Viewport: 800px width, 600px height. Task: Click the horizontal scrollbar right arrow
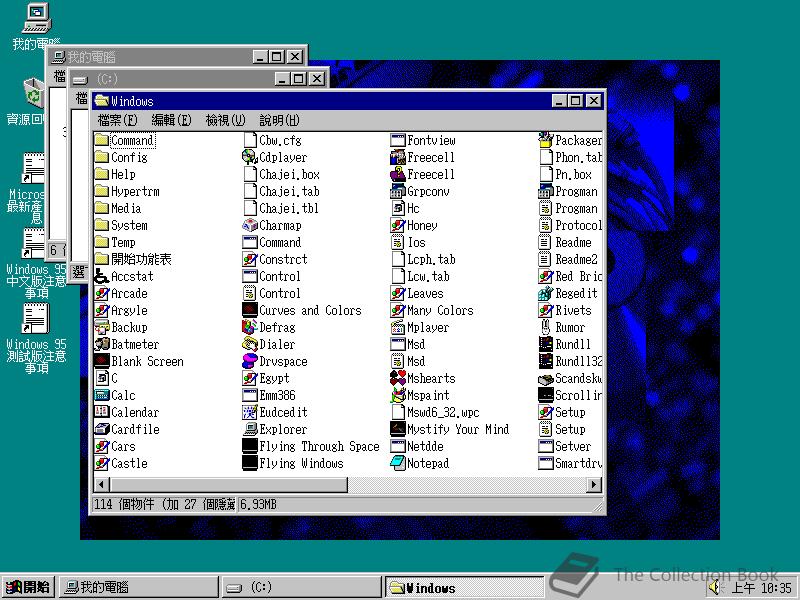point(594,484)
